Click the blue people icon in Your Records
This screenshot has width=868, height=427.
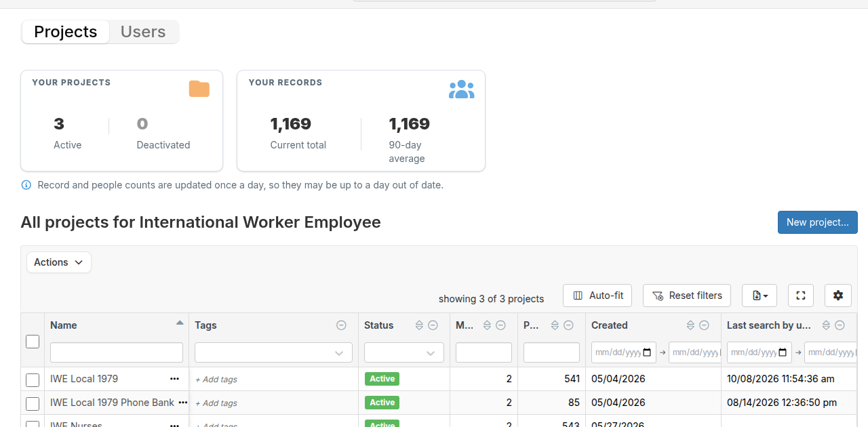pyautogui.click(x=461, y=89)
